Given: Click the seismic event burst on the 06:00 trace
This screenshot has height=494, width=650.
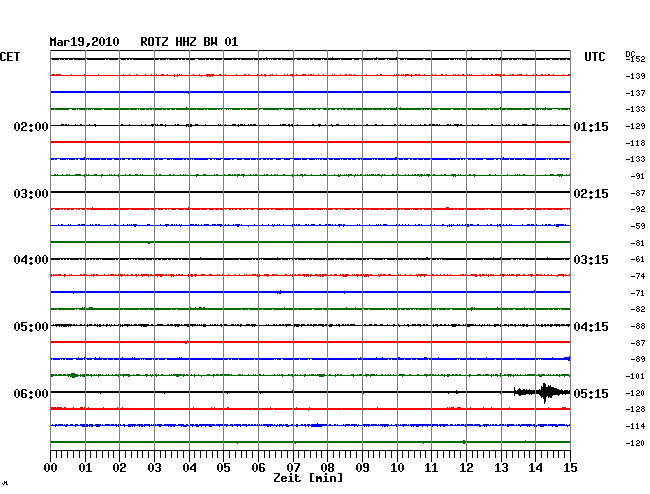Looking at the screenshot, I should pyautogui.click(x=542, y=392).
